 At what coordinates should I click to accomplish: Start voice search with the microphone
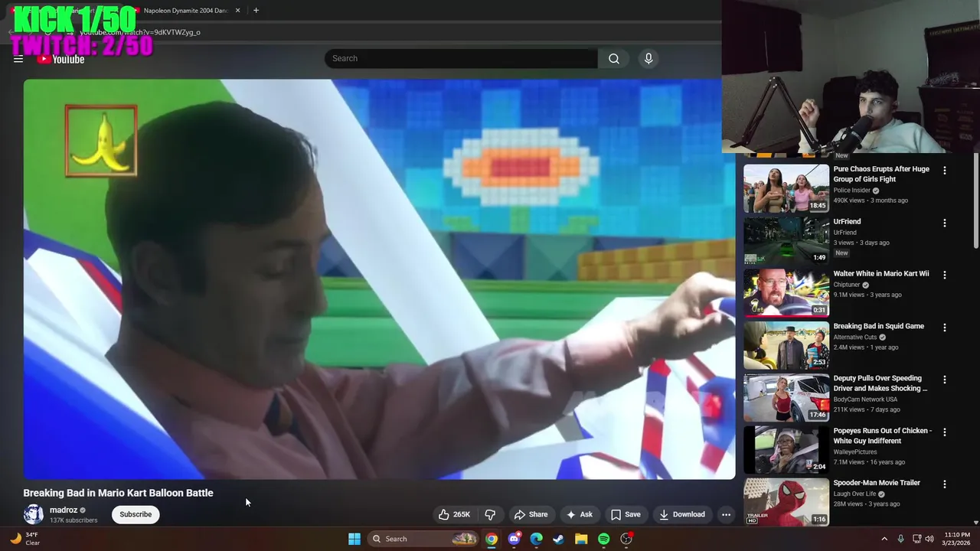(648, 58)
